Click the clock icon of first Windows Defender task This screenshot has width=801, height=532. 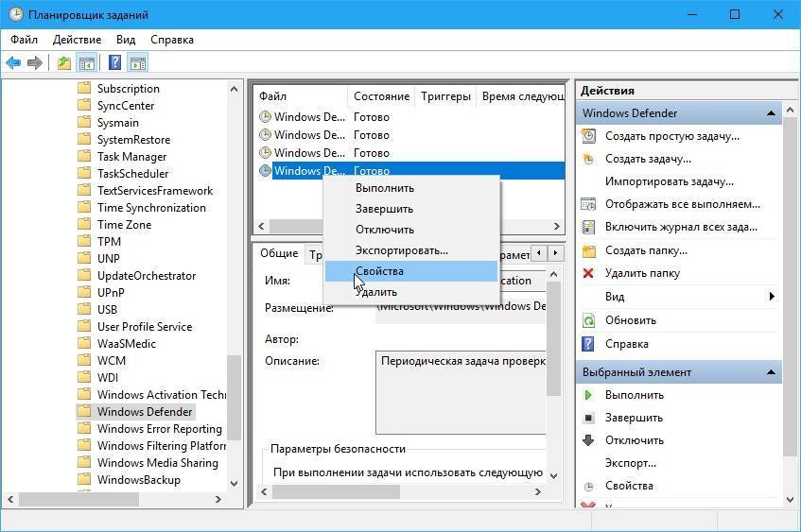(265, 117)
